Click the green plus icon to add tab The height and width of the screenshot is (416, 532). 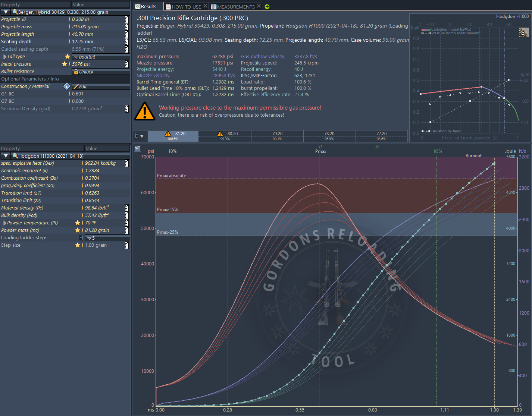pos(267,7)
